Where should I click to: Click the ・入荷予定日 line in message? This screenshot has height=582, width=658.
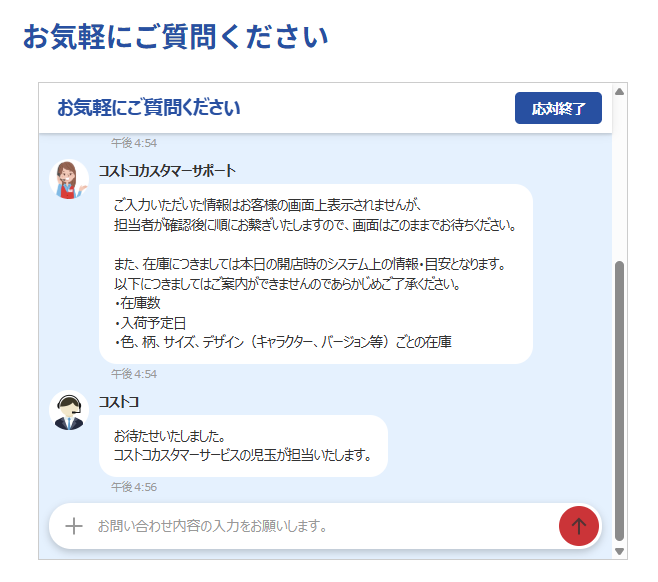click(150, 323)
